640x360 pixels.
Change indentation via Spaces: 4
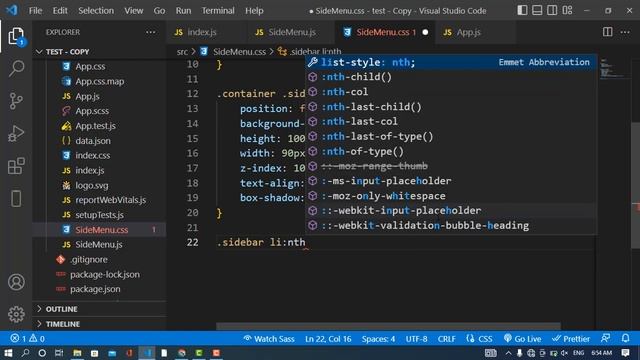coord(378,339)
